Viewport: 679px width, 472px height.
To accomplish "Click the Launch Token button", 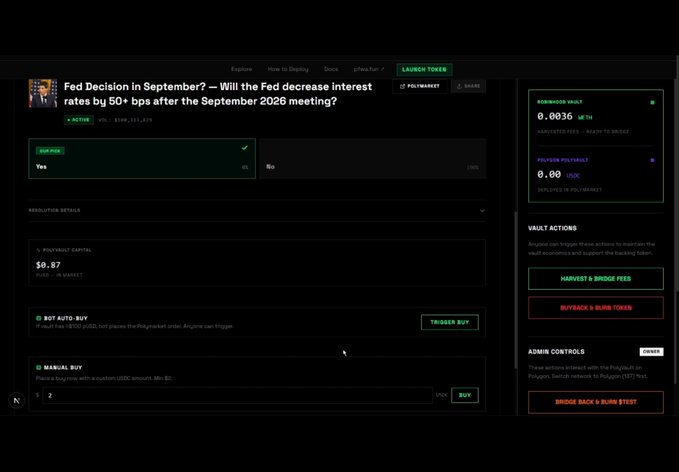I will click(424, 69).
